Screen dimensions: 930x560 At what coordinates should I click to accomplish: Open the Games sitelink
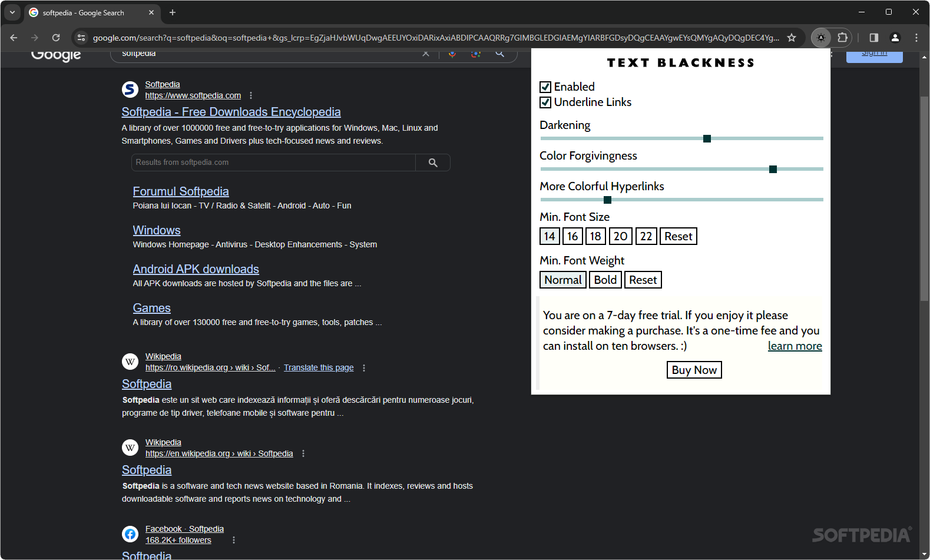[x=152, y=308]
